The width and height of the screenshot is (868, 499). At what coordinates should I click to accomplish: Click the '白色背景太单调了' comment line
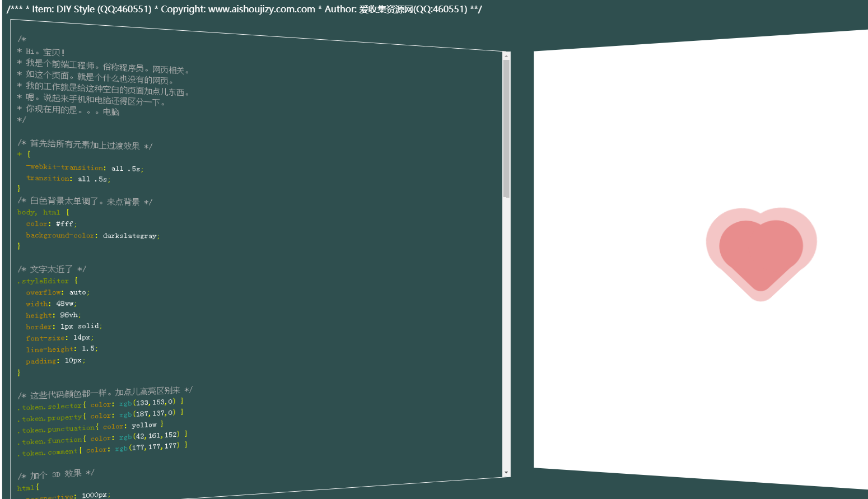click(x=85, y=201)
